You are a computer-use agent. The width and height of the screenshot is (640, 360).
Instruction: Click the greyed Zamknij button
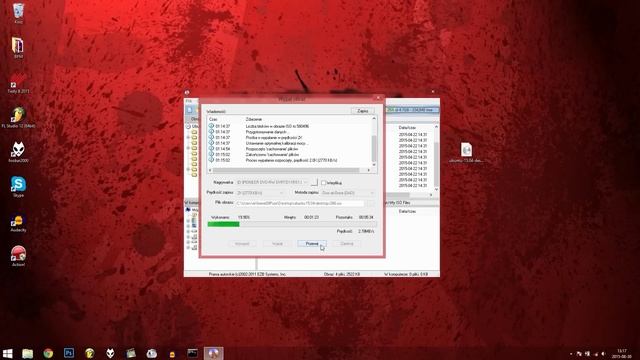347,244
